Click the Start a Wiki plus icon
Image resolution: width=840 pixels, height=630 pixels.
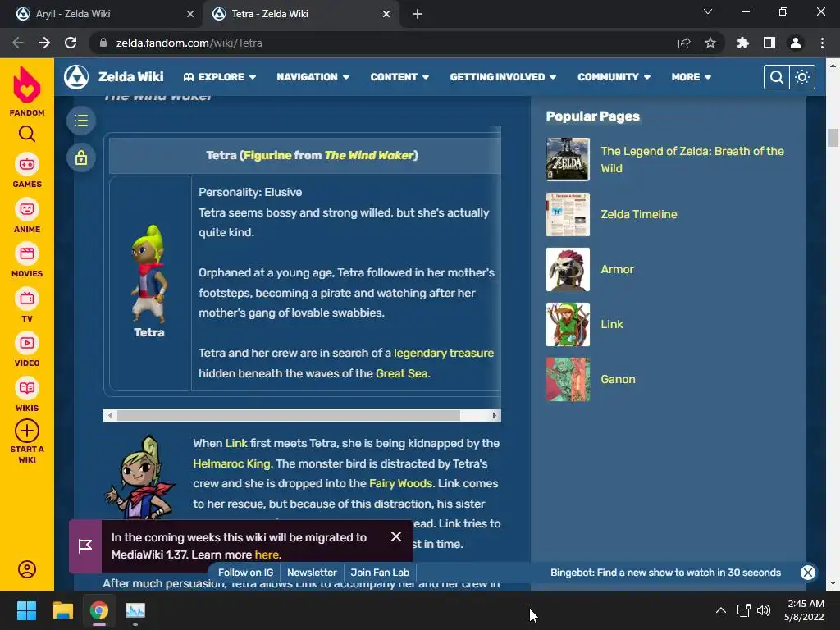tap(27, 431)
